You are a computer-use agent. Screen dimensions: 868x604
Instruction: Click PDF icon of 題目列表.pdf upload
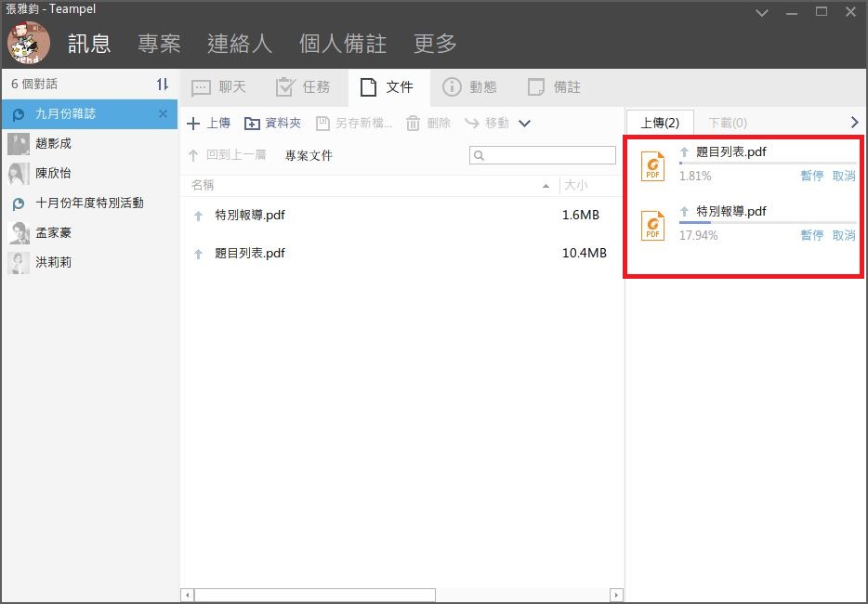click(653, 165)
